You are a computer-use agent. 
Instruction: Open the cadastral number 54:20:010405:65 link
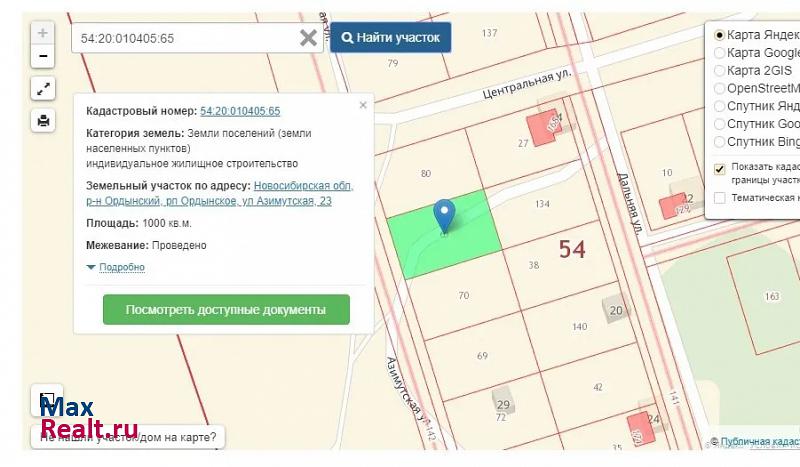(240, 111)
